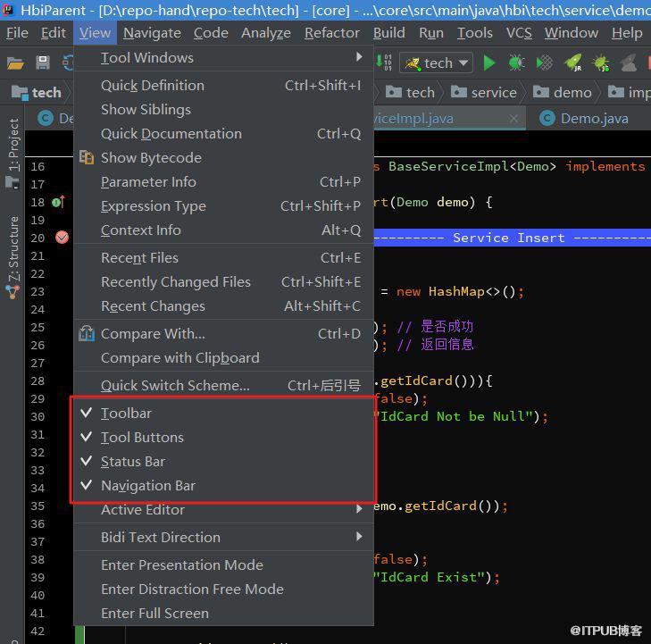Viewport: 651px width, 644px height.
Task: Click the class icon on Demo.java tab
Action: (547, 118)
